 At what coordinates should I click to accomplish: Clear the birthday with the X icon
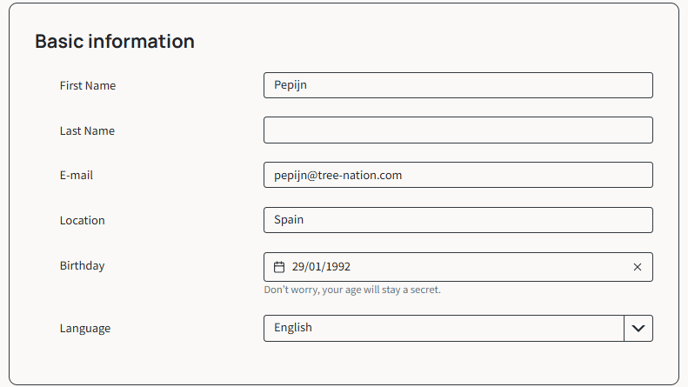[x=637, y=267]
